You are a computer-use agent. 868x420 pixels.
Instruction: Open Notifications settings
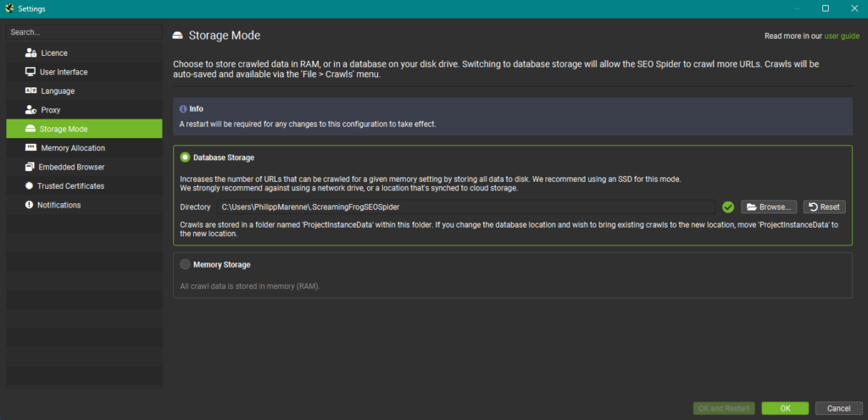[84, 204]
